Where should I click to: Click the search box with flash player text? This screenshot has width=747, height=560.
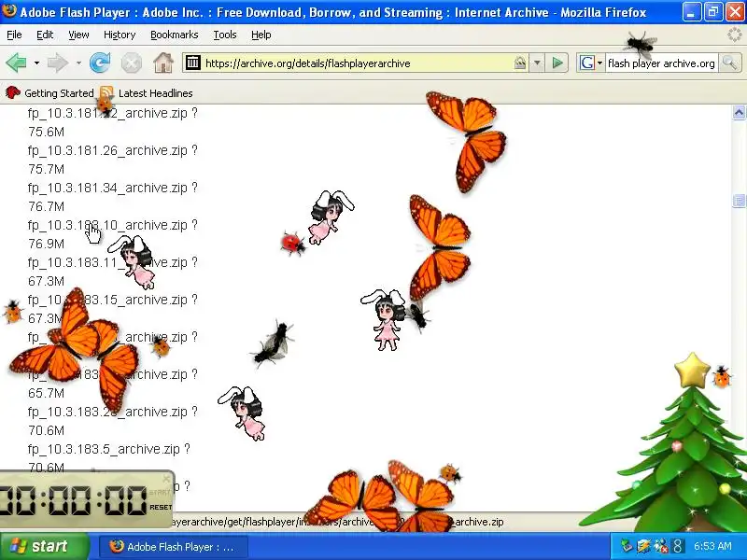(661, 63)
